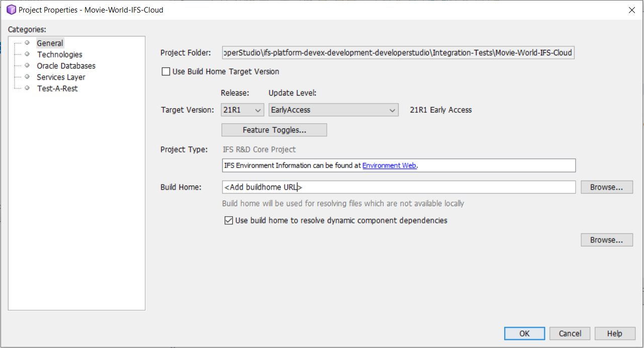Click the node icon beside Technologies
The width and height of the screenshot is (644, 348).
pyautogui.click(x=27, y=54)
